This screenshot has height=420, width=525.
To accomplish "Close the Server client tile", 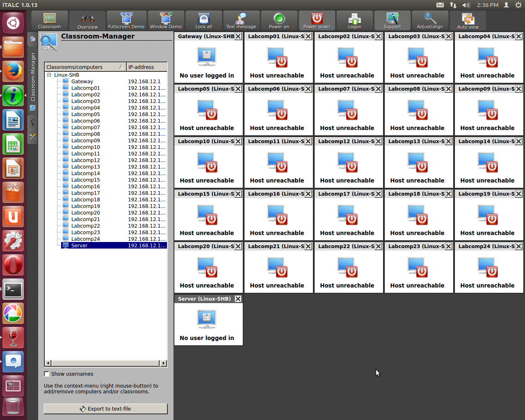I will [238, 299].
